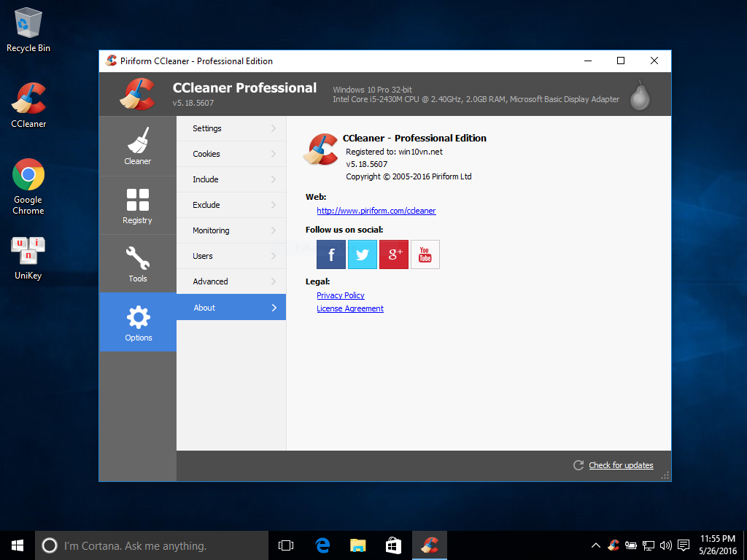Open the Cookies options page
747x560 pixels.
click(x=231, y=154)
